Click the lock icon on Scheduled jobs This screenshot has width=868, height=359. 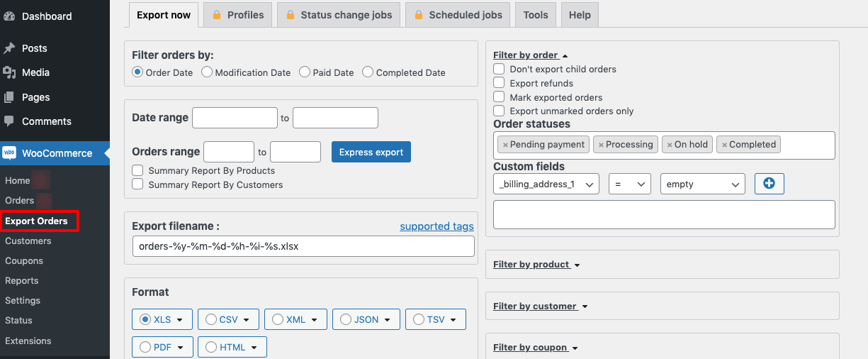(419, 15)
